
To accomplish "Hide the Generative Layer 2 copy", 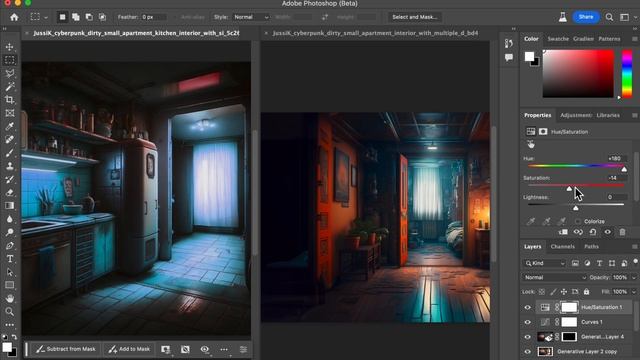I will pyautogui.click(x=527, y=351).
